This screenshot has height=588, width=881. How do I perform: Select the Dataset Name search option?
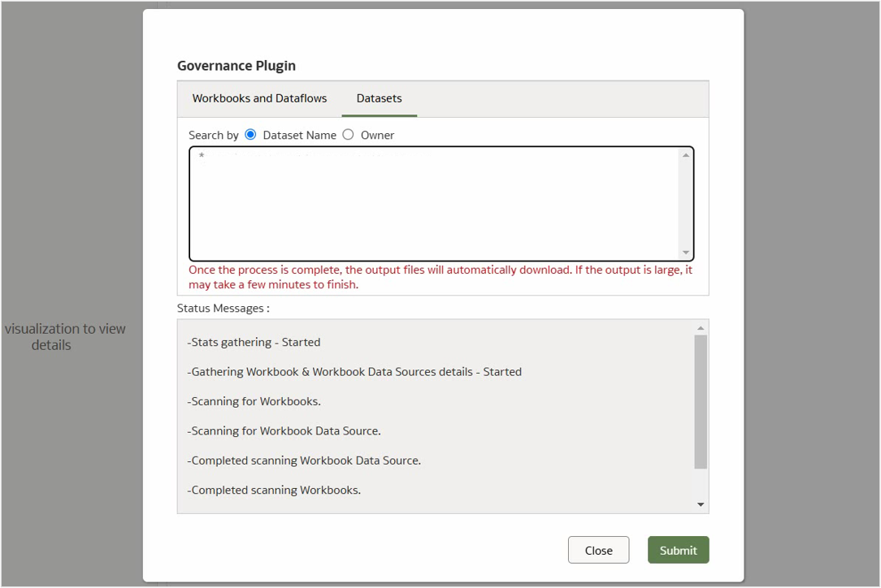[x=250, y=135]
